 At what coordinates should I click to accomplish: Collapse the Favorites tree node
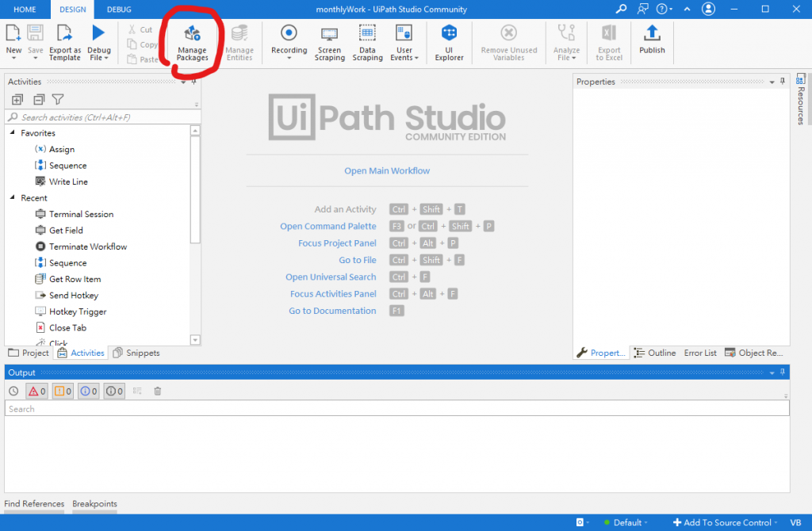click(x=13, y=132)
